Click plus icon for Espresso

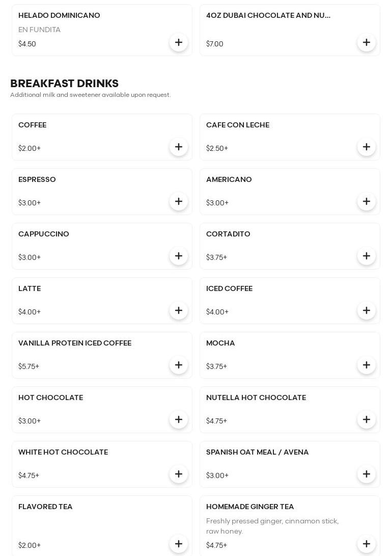[179, 202]
